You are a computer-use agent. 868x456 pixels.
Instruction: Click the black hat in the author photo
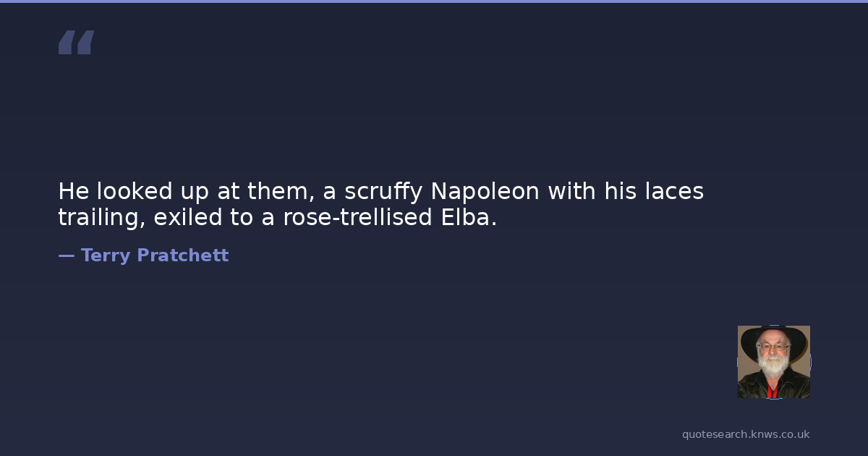pos(773,336)
